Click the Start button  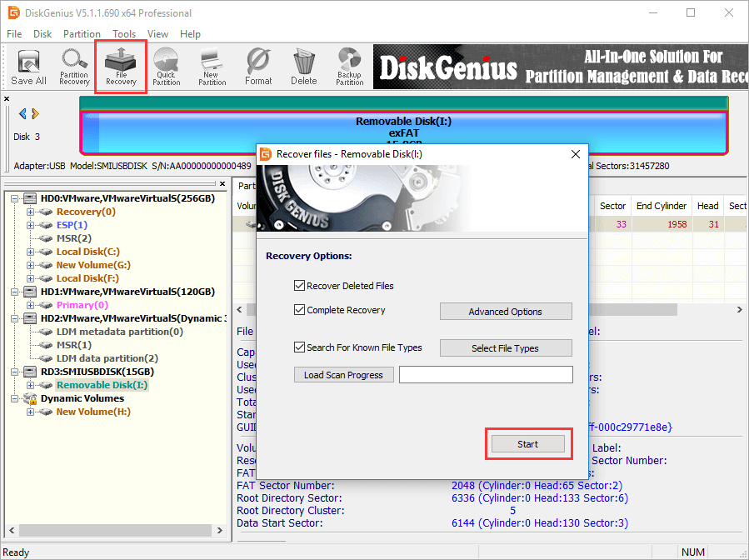point(527,444)
